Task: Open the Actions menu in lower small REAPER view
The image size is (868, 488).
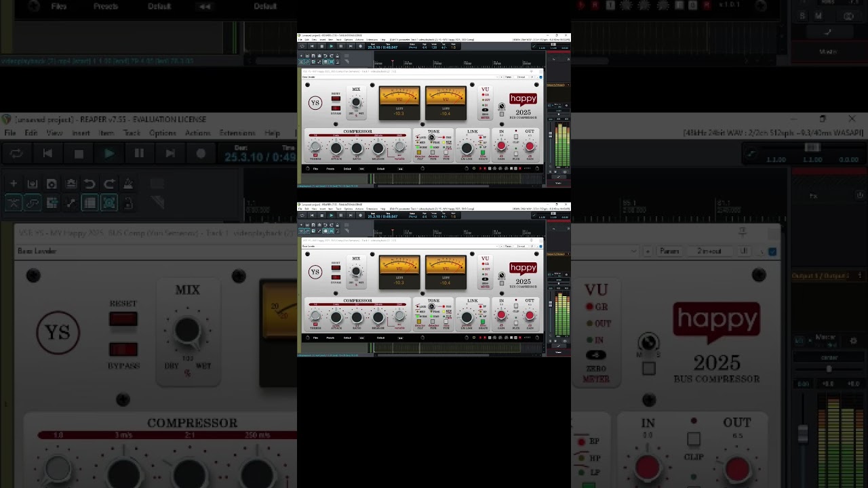Action: click(x=359, y=209)
